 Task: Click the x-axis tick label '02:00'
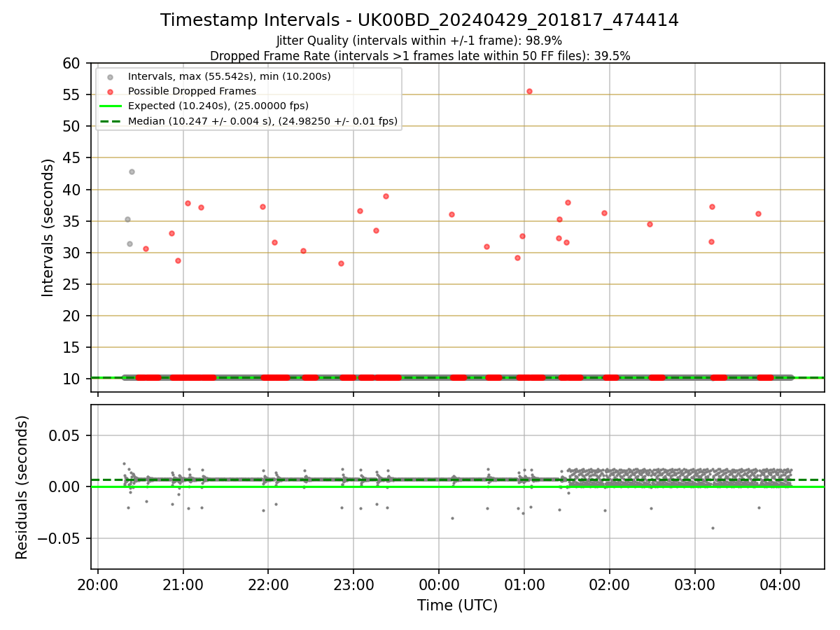point(610,584)
